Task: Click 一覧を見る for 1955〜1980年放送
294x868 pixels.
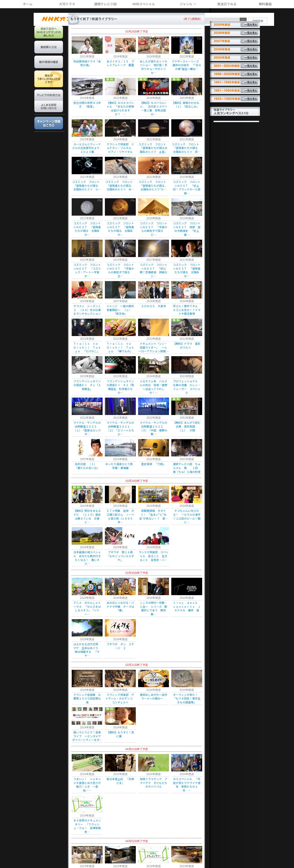Action: [249, 99]
